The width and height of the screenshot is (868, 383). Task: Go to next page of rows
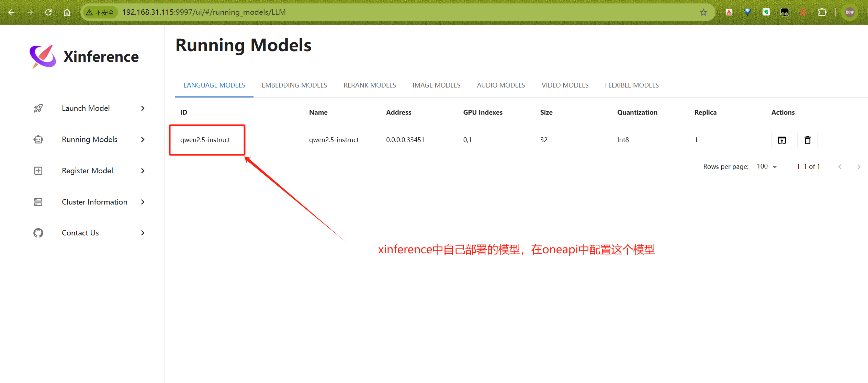pos(859,167)
